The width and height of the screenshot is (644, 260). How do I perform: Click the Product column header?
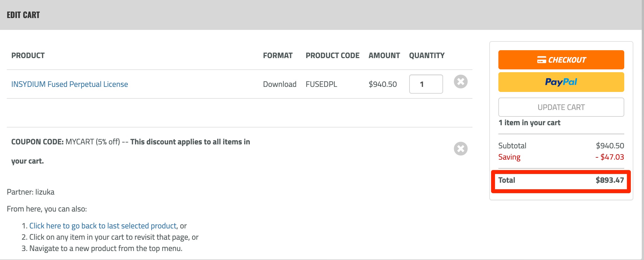(28, 56)
